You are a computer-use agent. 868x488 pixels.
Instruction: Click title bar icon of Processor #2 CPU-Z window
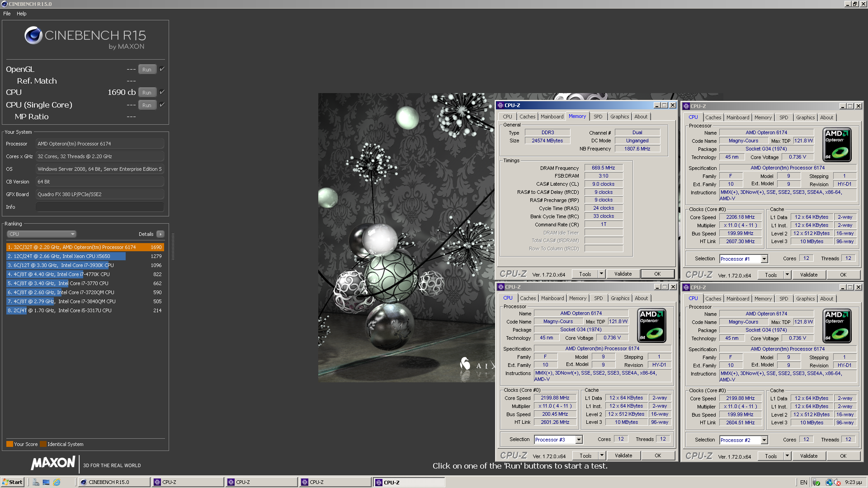(x=686, y=287)
